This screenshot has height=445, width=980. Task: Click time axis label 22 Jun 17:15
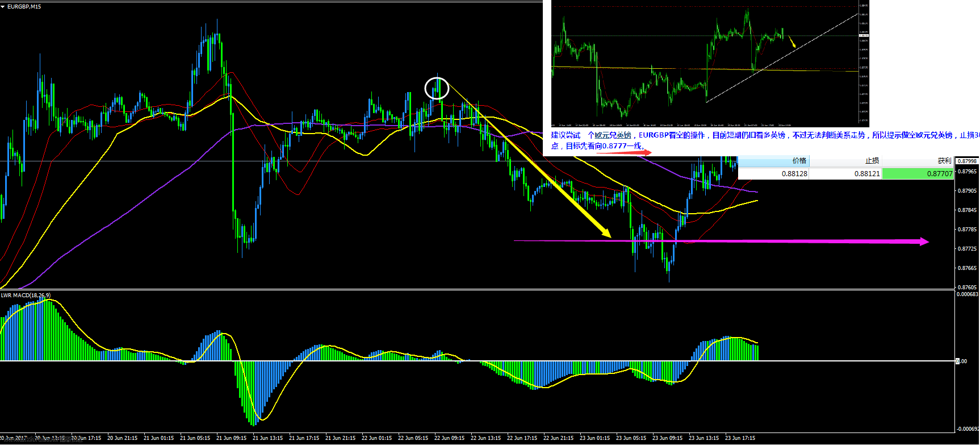click(522, 438)
